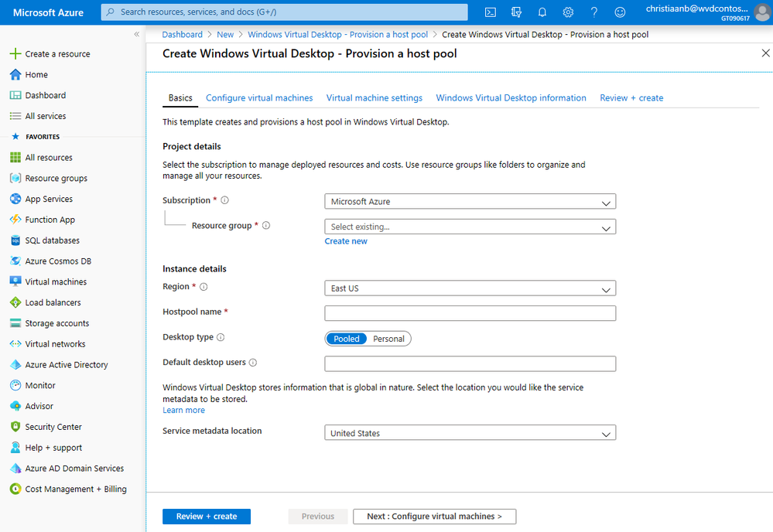Switch to Configure virtual machines tab

[259, 97]
